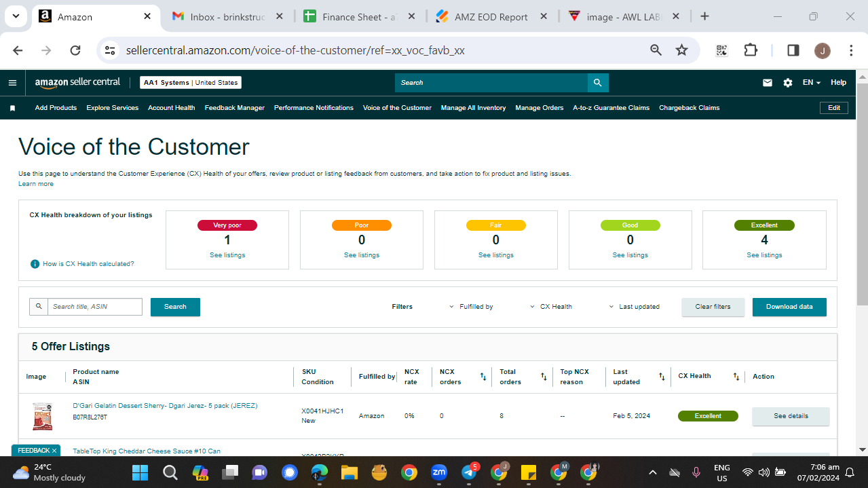Image resolution: width=868 pixels, height=488 pixels.
Task: Open TableTop King Cheddar Cheese Sauce link
Action: click(x=147, y=451)
